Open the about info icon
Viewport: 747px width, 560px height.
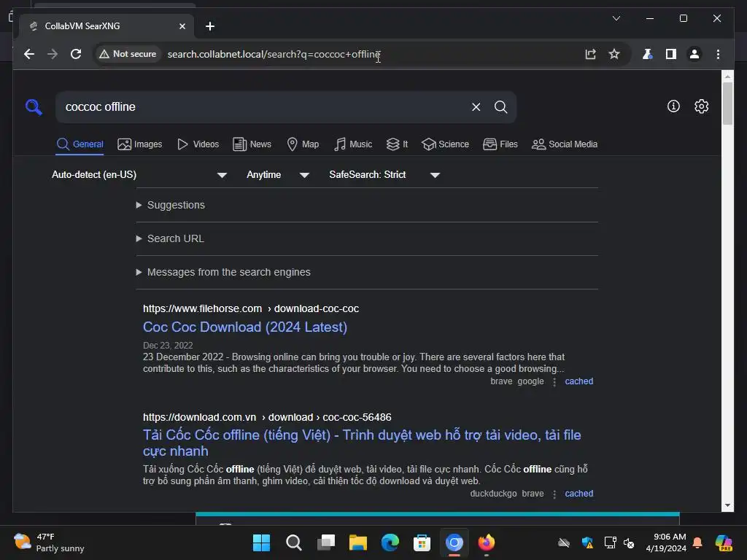click(x=673, y=106)
